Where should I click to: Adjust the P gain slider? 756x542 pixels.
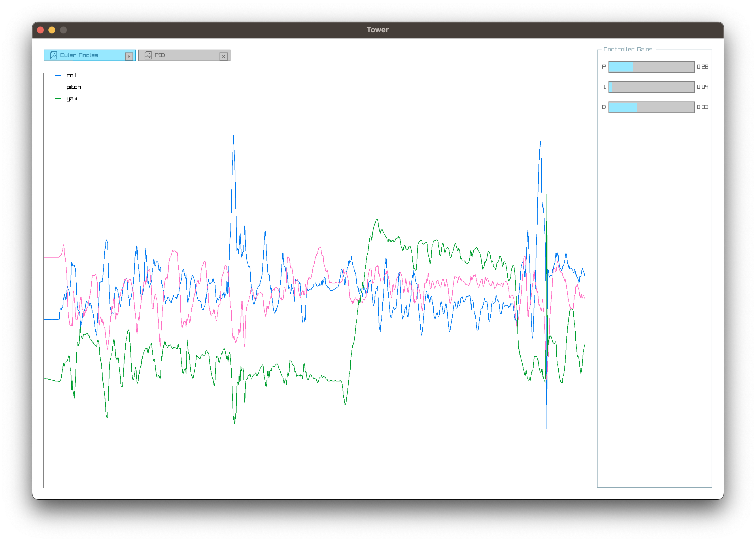[x=651, y=67]
